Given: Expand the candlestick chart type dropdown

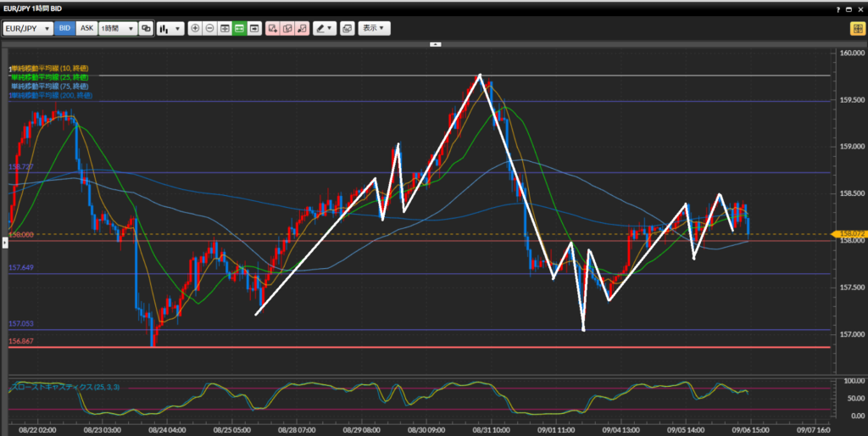Looking at the screenshot, I should point(170,28).
